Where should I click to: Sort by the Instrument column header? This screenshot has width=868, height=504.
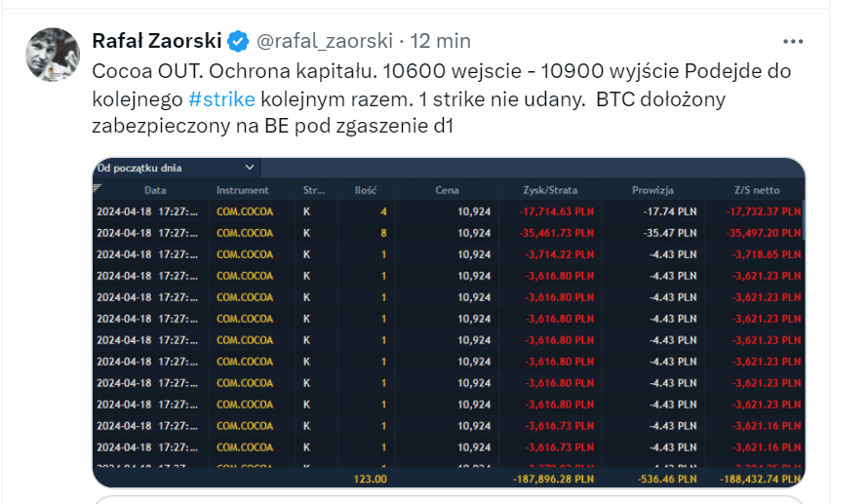(x=242, y=190)
